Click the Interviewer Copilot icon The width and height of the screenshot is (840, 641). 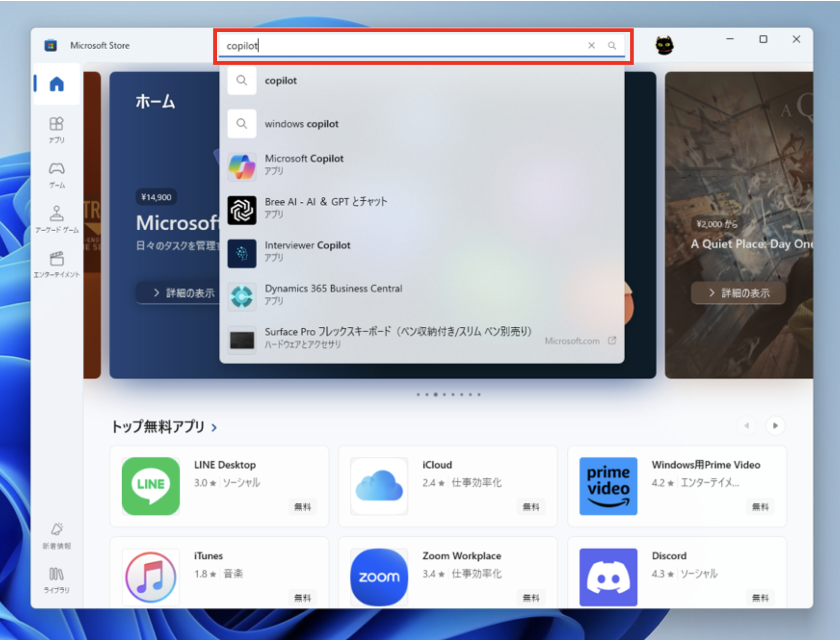tap(242, 253)
